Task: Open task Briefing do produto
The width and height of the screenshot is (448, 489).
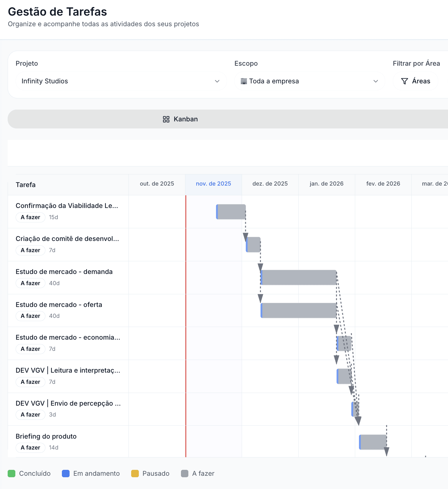Action: tap(46, 436)
